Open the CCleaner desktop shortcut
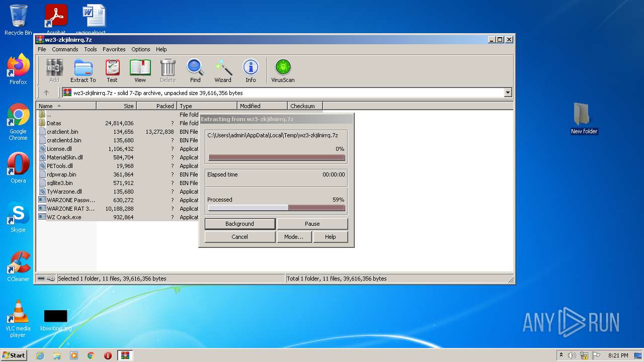This screenshot has height=362, width=644. [x=18, y=266]
